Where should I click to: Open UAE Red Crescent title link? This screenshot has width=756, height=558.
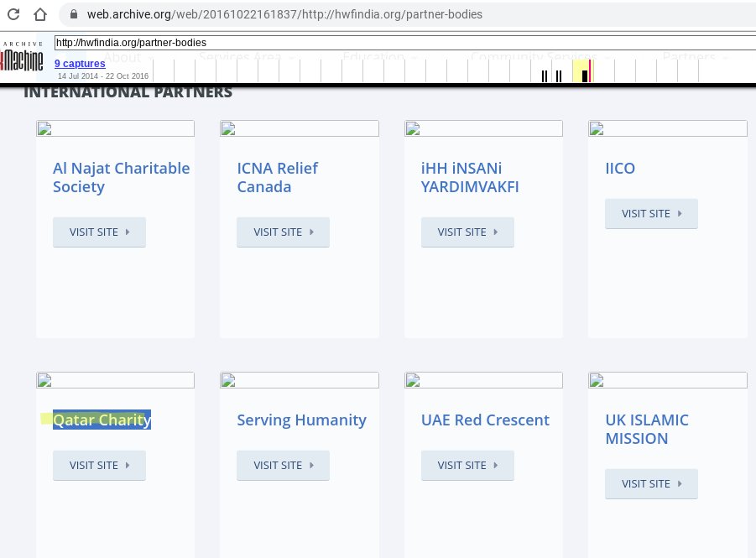tap(485, 420)
